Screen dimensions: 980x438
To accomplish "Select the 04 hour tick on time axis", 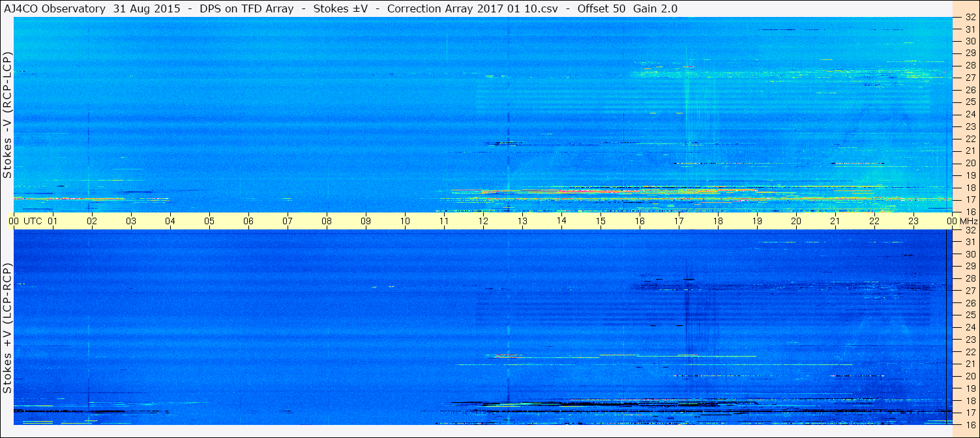I will 170,221.
